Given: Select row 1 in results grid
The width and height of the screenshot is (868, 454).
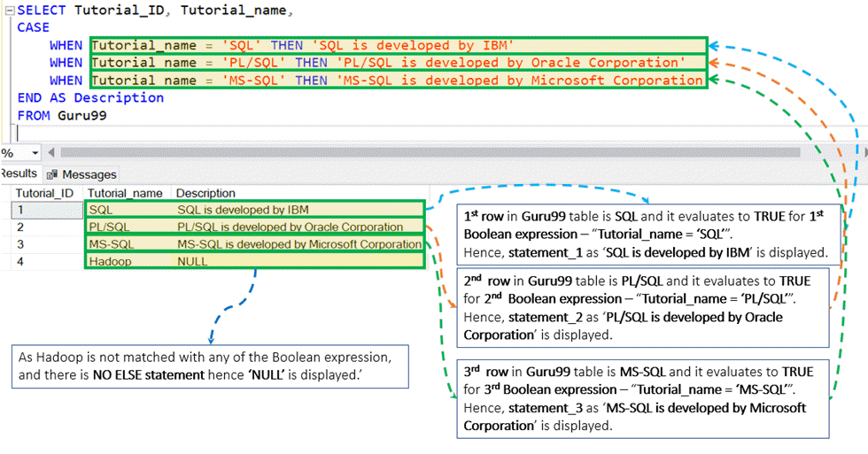Looking at the screenshot, I should 43,210.
